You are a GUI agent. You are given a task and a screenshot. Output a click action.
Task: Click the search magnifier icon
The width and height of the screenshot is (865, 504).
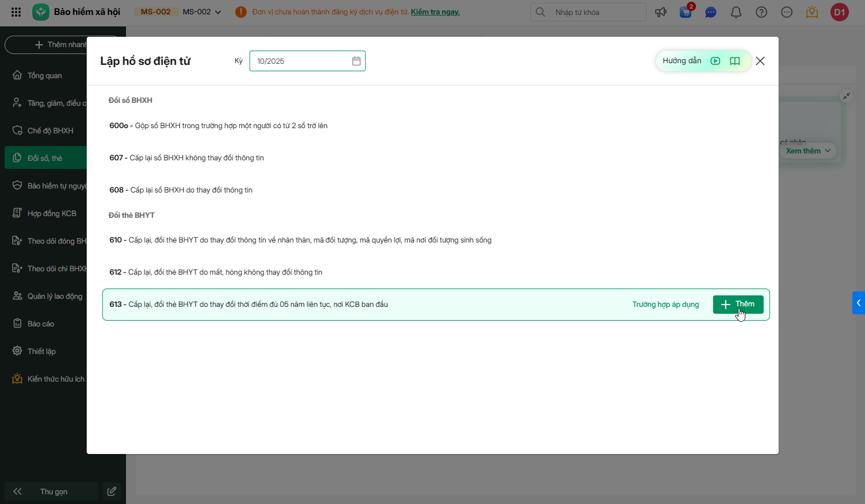541,12
